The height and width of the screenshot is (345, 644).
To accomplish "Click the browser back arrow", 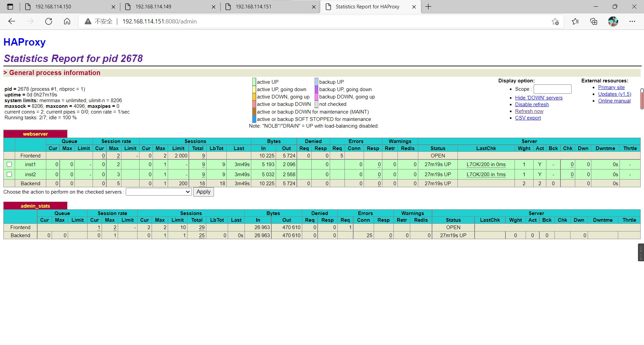I will point(12,21).
